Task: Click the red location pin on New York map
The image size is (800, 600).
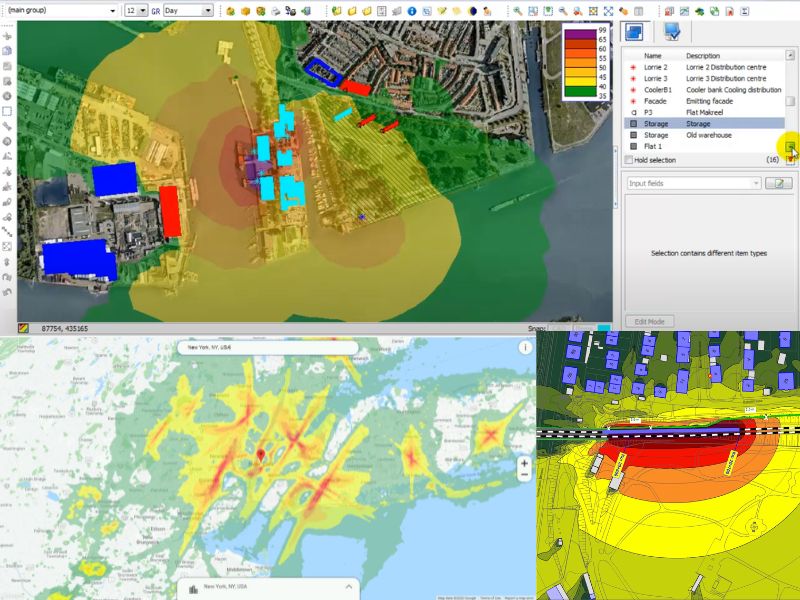Action: (x=261, y=455)
